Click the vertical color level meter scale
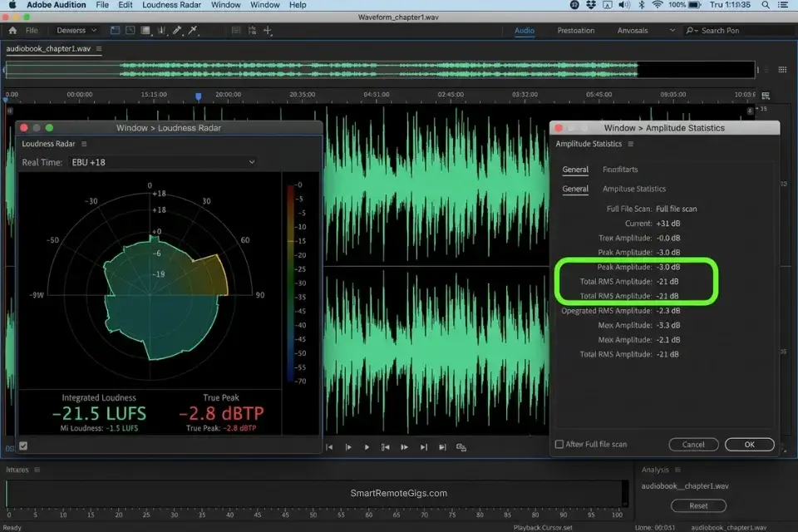This screenshot has width=798, height=532. 291,283
